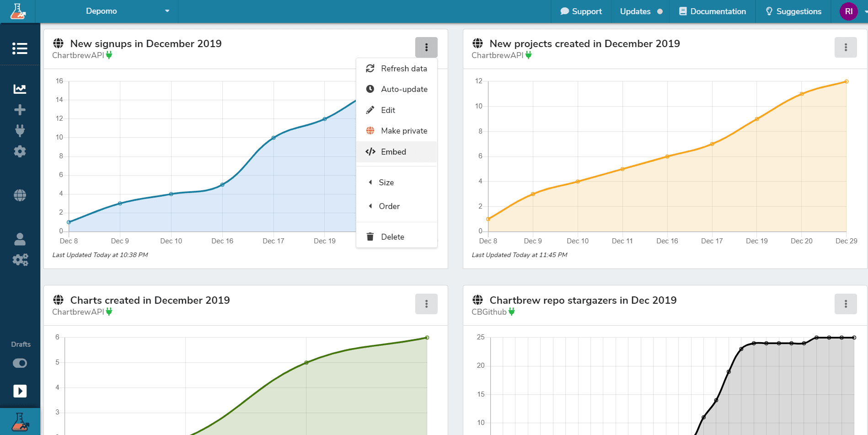This screenshot has height=435, width=868.
Task: Expand the Size submenu
Action: pyautogui.click(x=386, y=183)
